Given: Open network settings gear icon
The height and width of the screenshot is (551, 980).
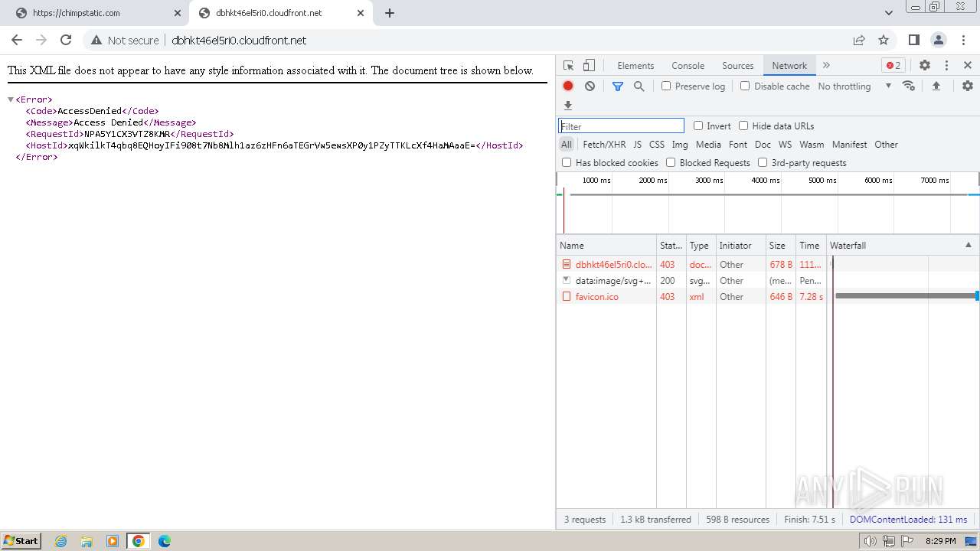Looking at the screenshot, I should coord(968,86).
